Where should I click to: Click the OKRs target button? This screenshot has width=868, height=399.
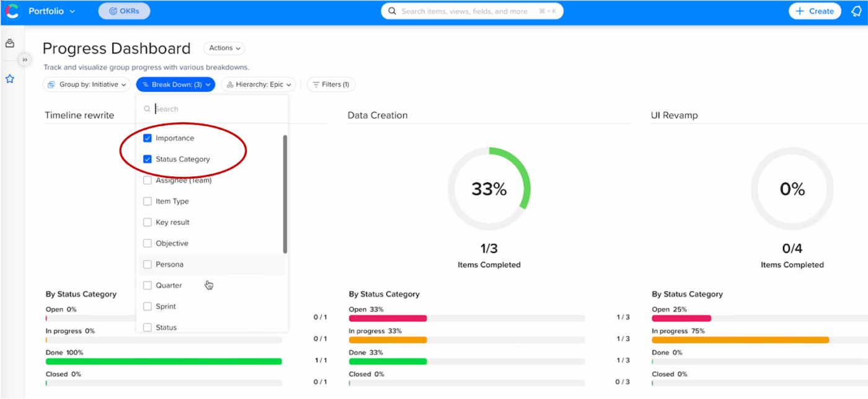pos(124,11)
